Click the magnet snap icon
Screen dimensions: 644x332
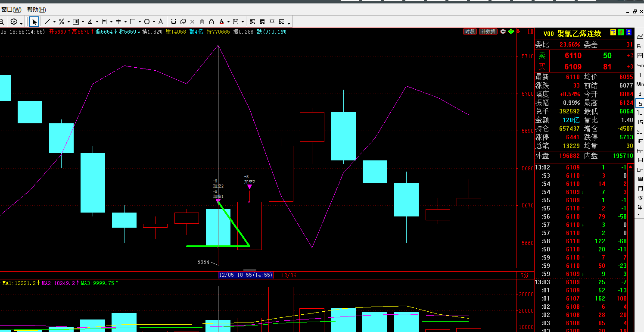tap(174, 22)
